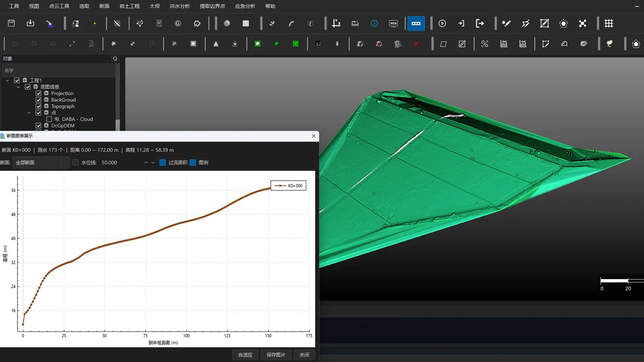The height and width of the screenshot is (362, 644).
Task: Toggle the BackGroud layer checkbox
Action: (39, 100)
